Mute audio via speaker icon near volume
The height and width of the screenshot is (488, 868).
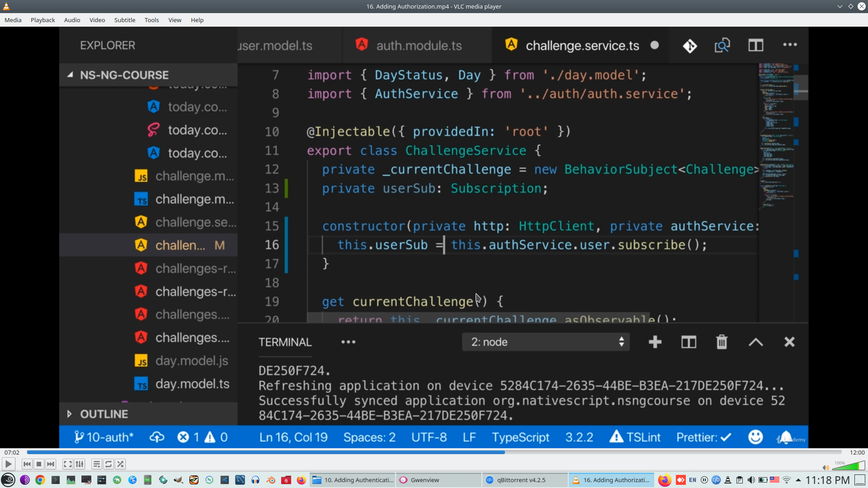coord(826,468)
